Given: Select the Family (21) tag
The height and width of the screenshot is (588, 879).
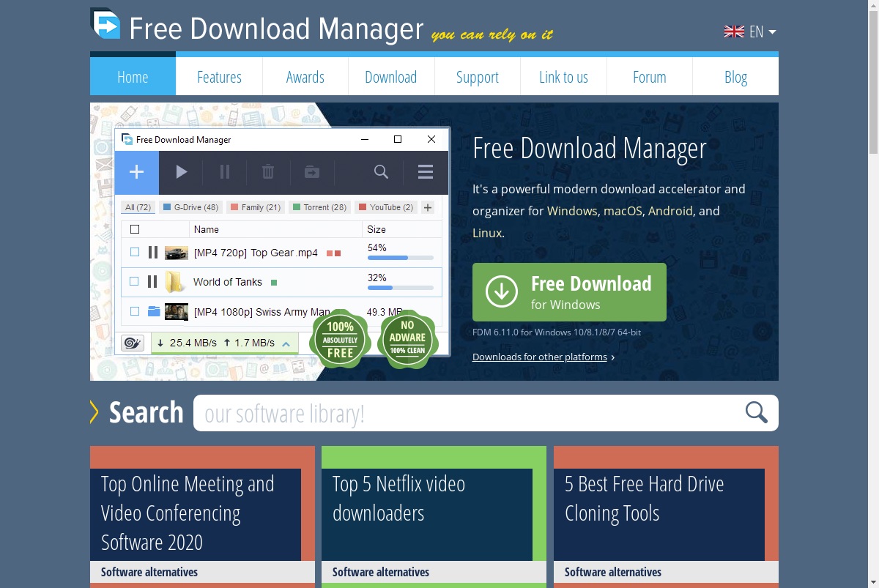Looking at the screenshot, I should pyautogui.click(x=256, y=207).
